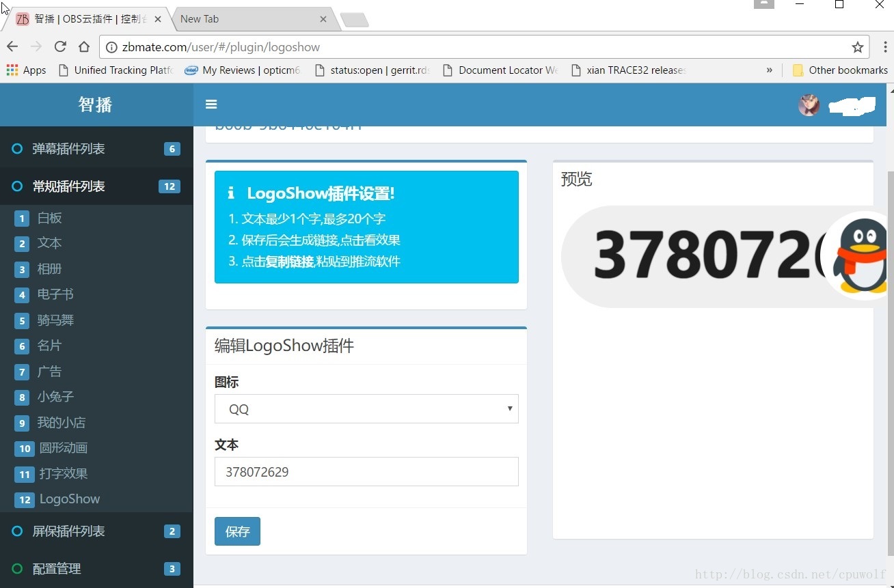Go to the browser home icon

point(84,46)
